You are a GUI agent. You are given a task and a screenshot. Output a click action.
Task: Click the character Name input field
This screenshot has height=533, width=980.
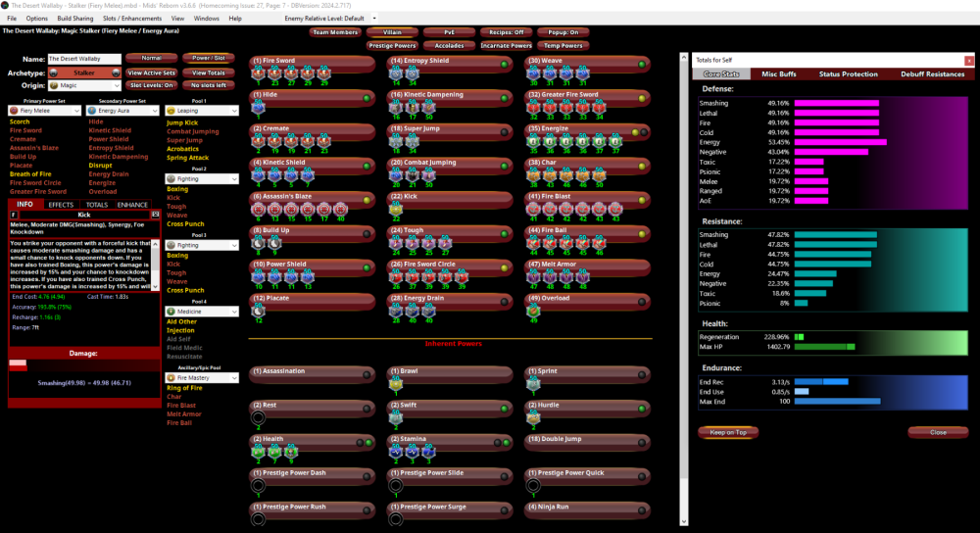84,59
